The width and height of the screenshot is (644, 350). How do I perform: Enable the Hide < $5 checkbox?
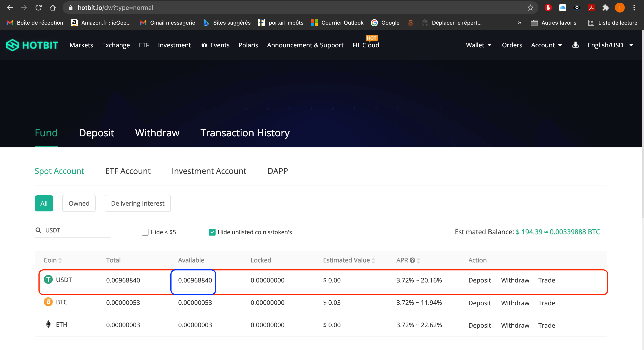145,232
